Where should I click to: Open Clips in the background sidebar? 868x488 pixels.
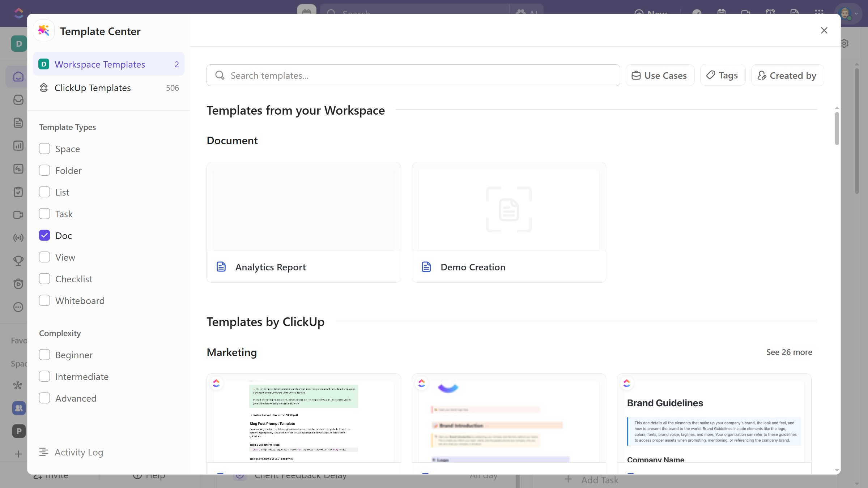pos(18,215)
